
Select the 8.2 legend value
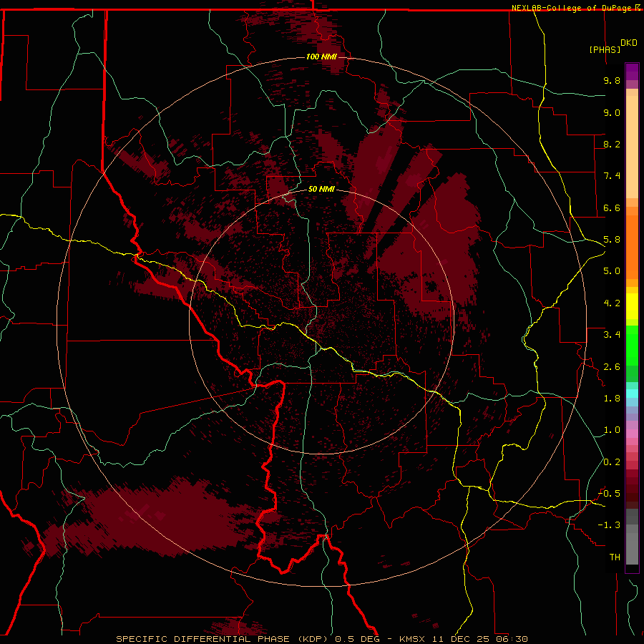tap(612, 144)
